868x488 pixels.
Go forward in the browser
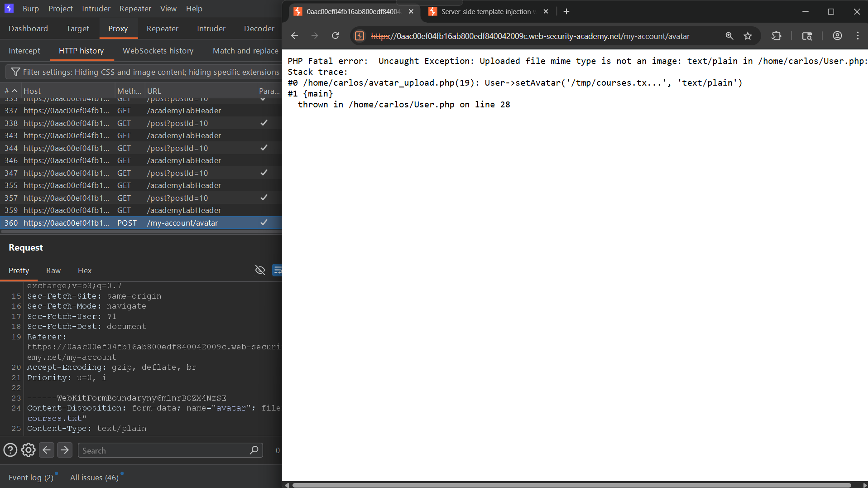point(315,36)
